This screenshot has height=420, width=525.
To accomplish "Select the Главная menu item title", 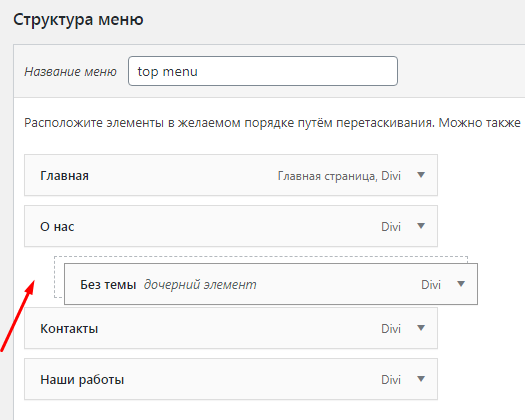I will pos(64,176).
